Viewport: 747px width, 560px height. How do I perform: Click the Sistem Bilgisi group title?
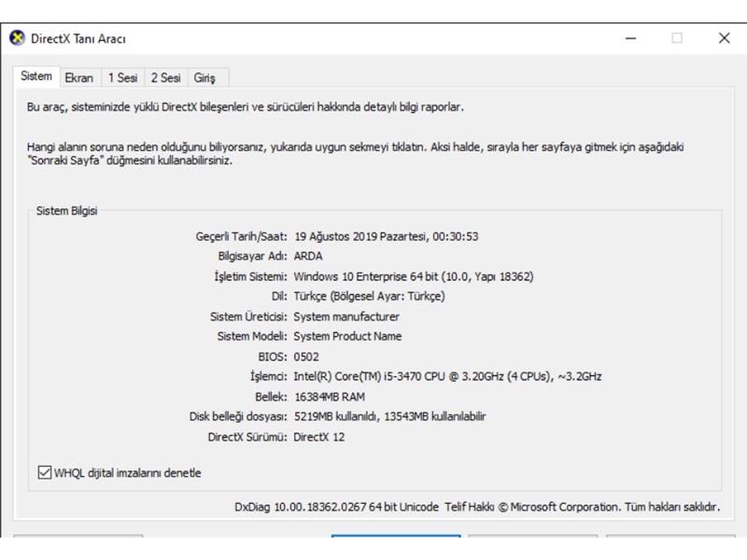click(66, 211)
